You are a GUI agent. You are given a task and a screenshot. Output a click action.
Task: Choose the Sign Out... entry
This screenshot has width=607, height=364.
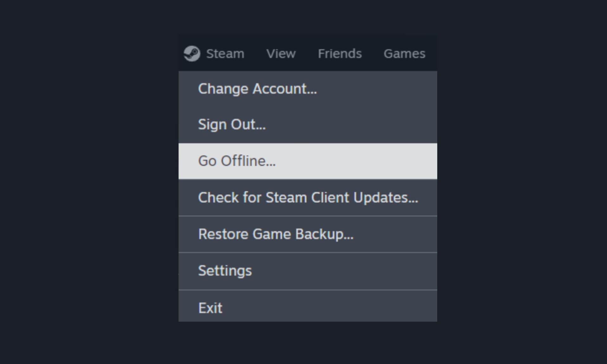(308, 125)
